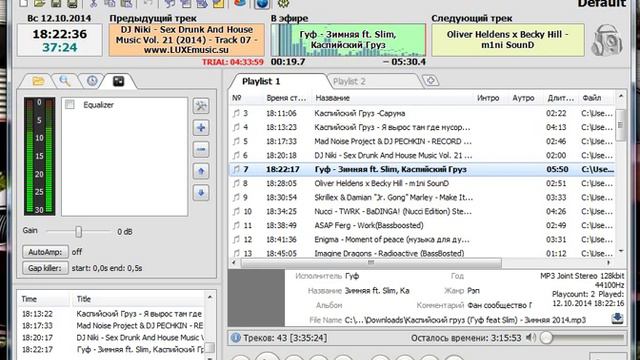Open the search magnifier tab
The image size is (640, 360).
click(x=65, y=81)
